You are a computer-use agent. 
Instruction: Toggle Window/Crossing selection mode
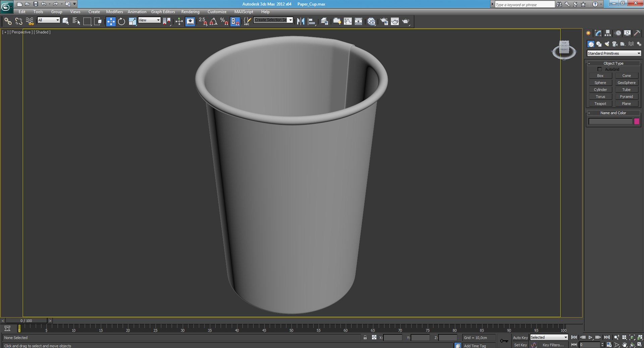click(98, 21)
